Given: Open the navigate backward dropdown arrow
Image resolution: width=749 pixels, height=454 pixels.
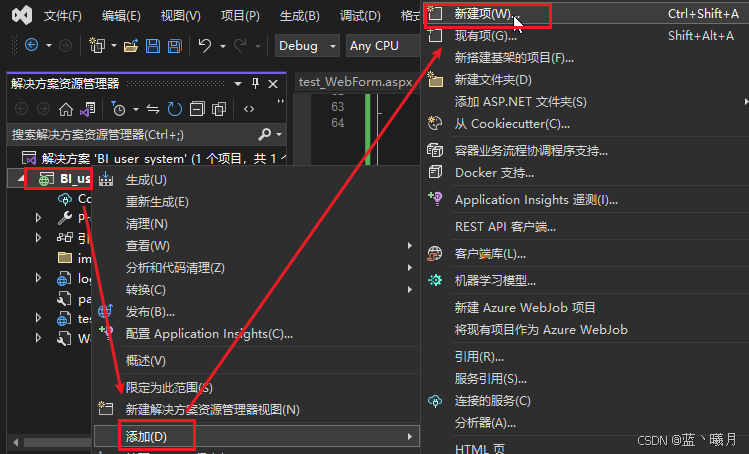Looking at the screenshot, I should [49, 46].
